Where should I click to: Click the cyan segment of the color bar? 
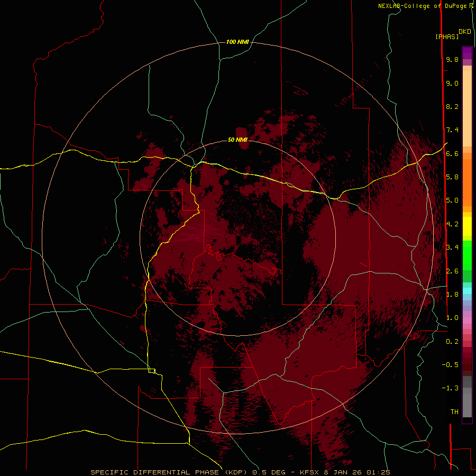click(x=467, y=291)
